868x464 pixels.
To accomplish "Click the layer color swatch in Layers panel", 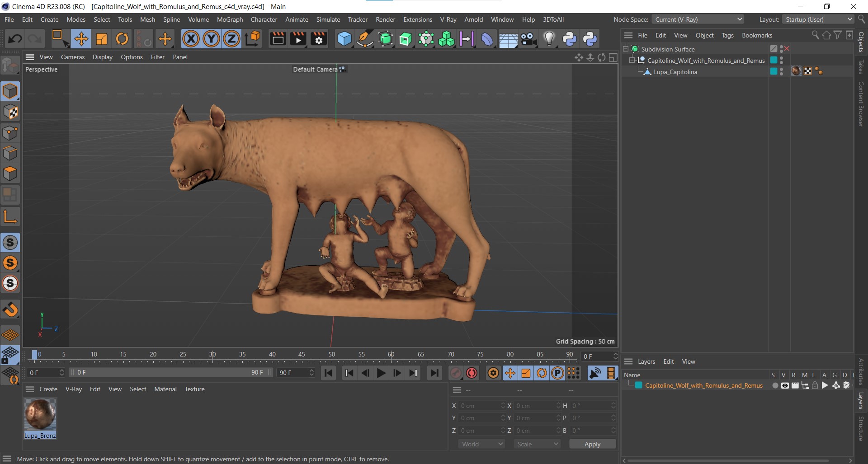I will [639, 385].
